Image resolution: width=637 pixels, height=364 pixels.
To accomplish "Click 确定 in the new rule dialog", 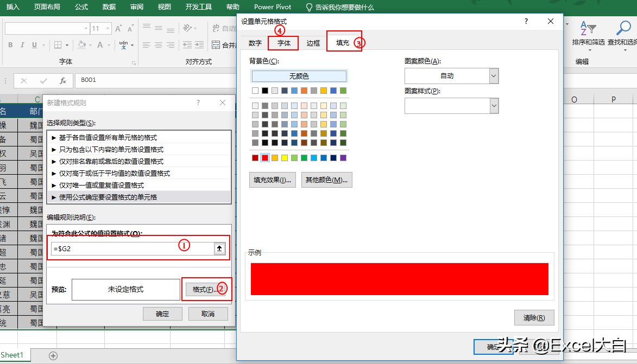I will [x=162, y=314].
